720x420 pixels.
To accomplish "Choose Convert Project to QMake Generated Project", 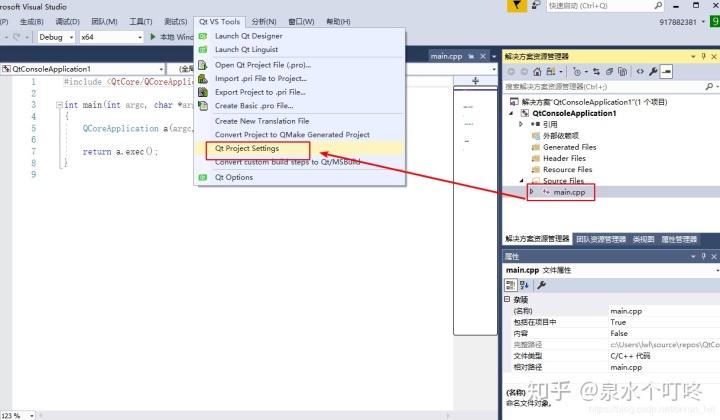I will pyautogui.click(x=292, y=134).
